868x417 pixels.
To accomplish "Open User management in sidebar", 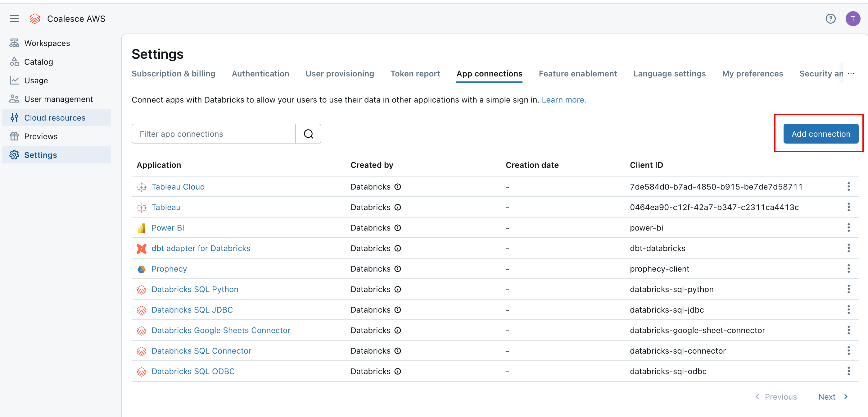I will click(x=56, y=99).
